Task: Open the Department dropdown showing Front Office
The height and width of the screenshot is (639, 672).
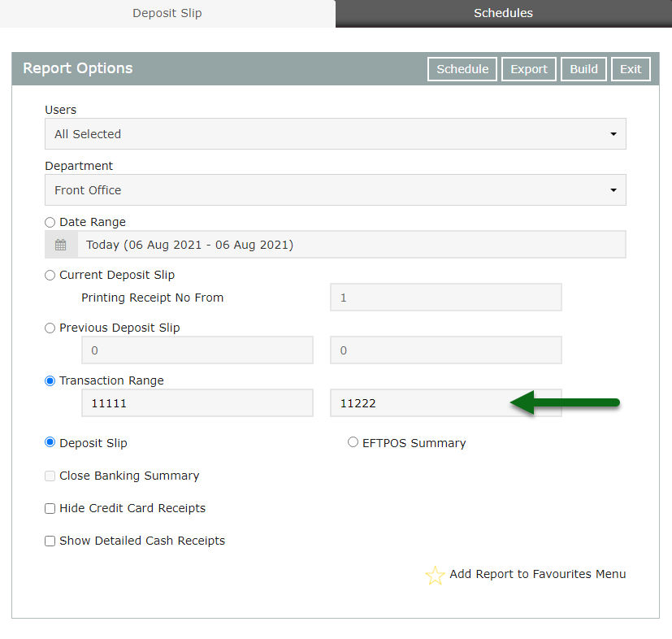Action: tap(336, 190)
